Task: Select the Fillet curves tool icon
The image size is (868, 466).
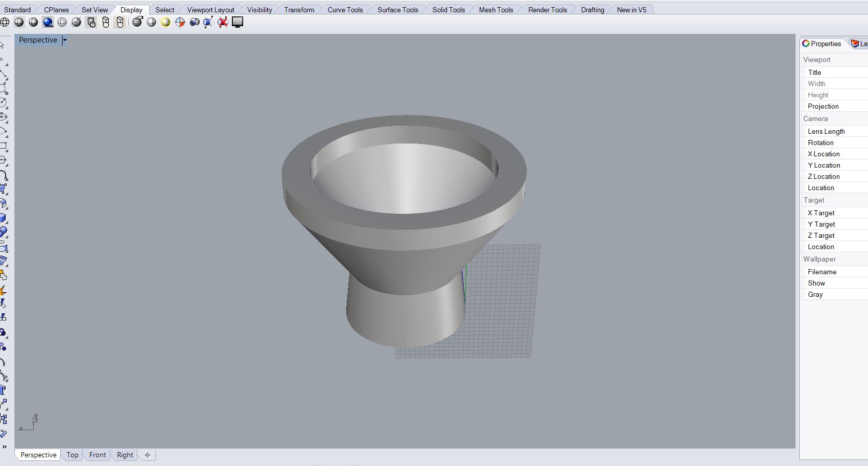Action: tap(3, 175)
